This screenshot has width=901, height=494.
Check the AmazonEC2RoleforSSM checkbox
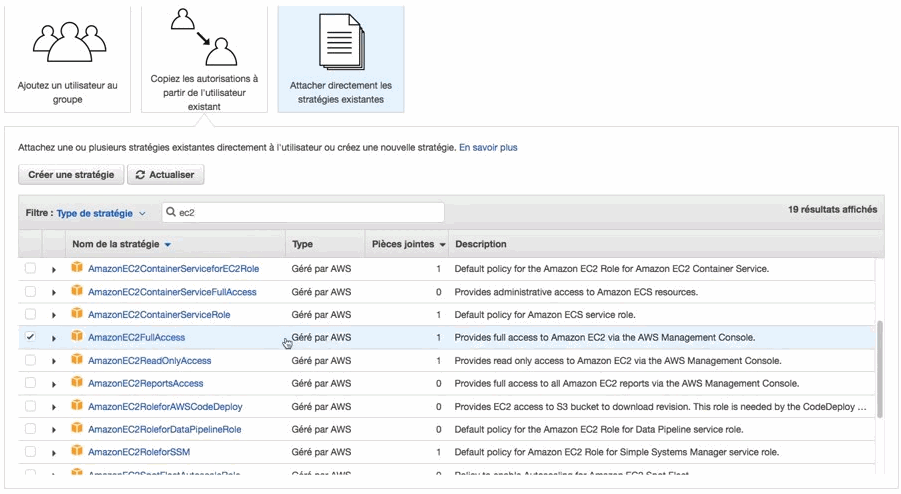point(30,452)
